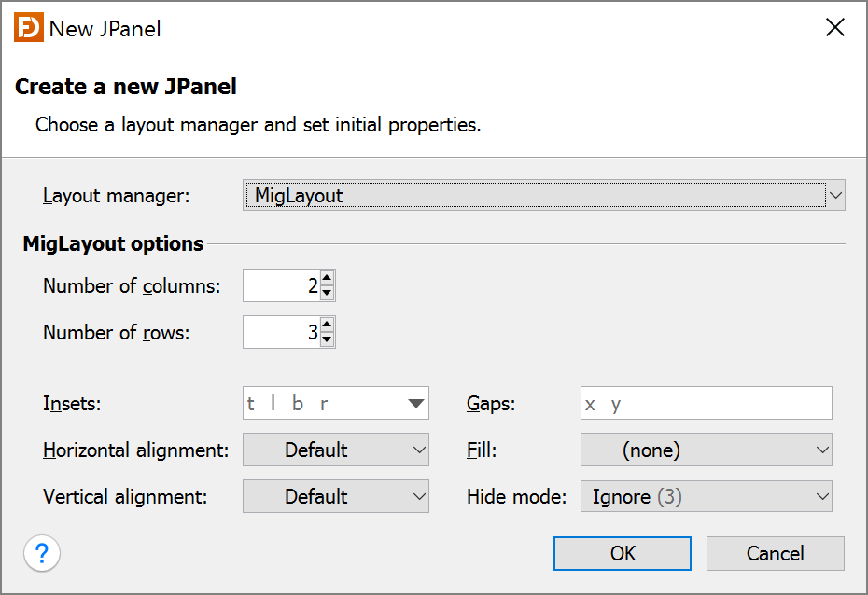The height and width of the screenshot is (595, 868).
Task: Click the 'New JPanel' window title text
Action: pyautogui.click(x=105, y=29)
